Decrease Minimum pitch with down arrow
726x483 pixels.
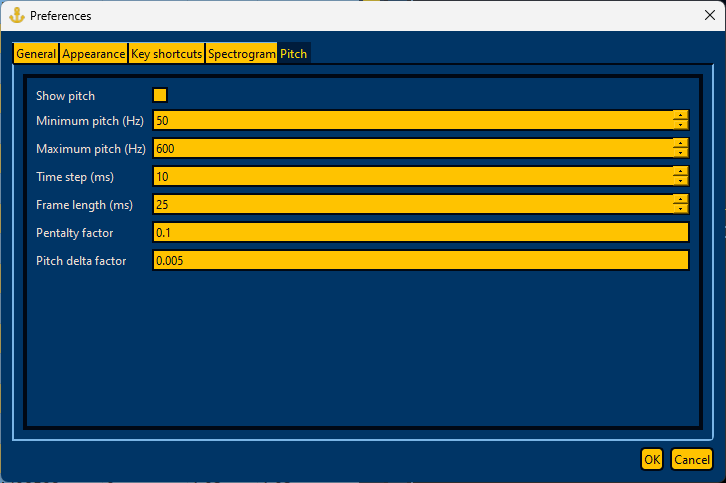(x=680, y=125)
